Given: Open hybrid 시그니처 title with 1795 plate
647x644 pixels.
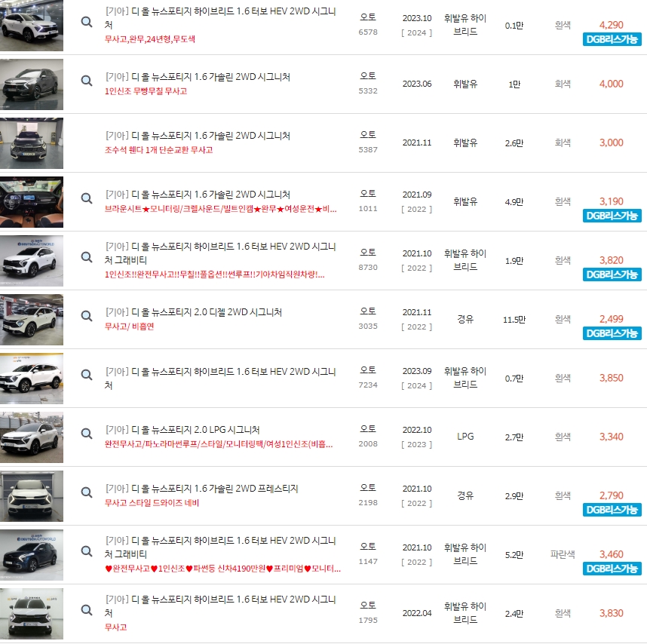Looking at the screenshot, I should pyautogui.click(x=220, y=606).
